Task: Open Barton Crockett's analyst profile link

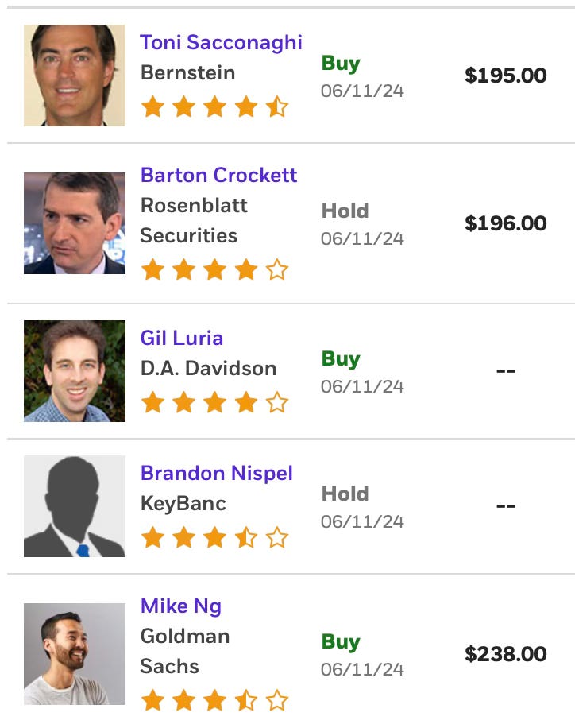Action: [x=218, y=176]
